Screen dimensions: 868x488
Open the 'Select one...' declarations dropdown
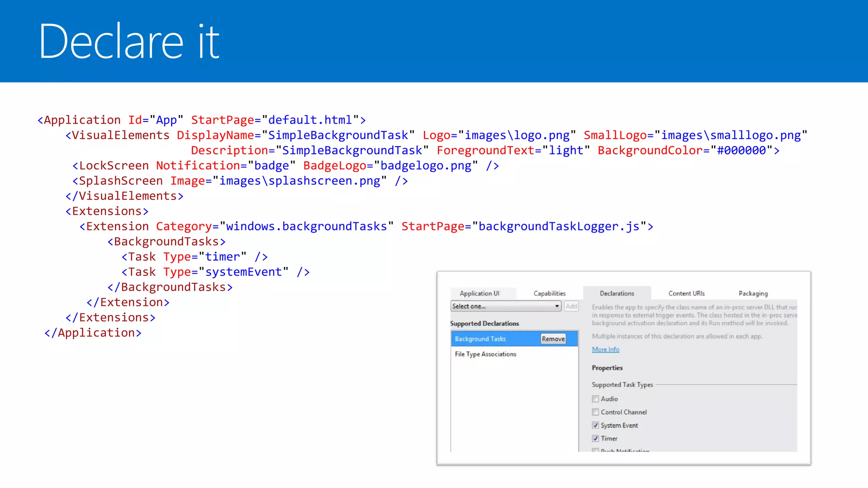tap(506, 306)
